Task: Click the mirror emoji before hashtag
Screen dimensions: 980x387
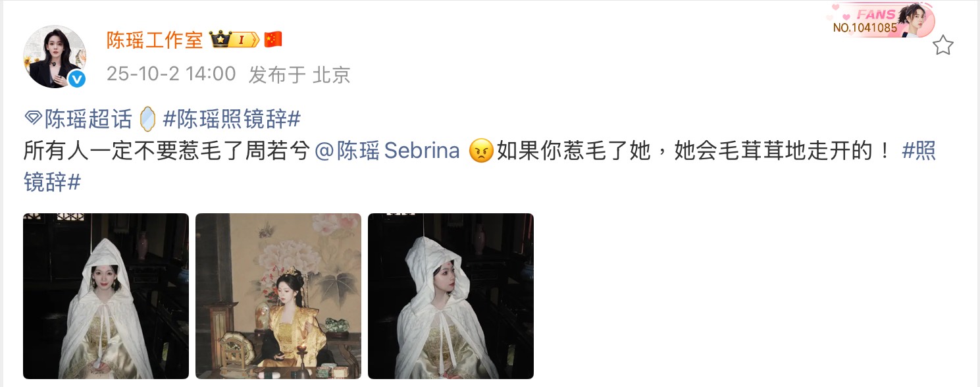Action: [148, 119]
